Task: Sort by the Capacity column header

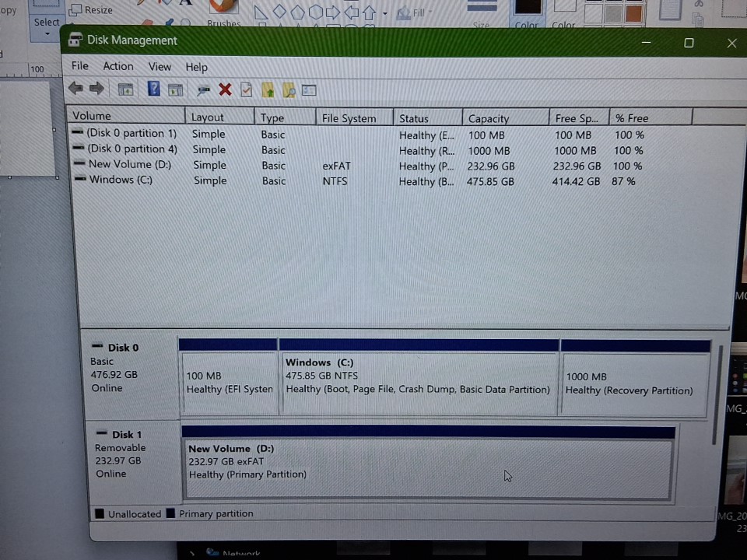Action: point(506,118)
